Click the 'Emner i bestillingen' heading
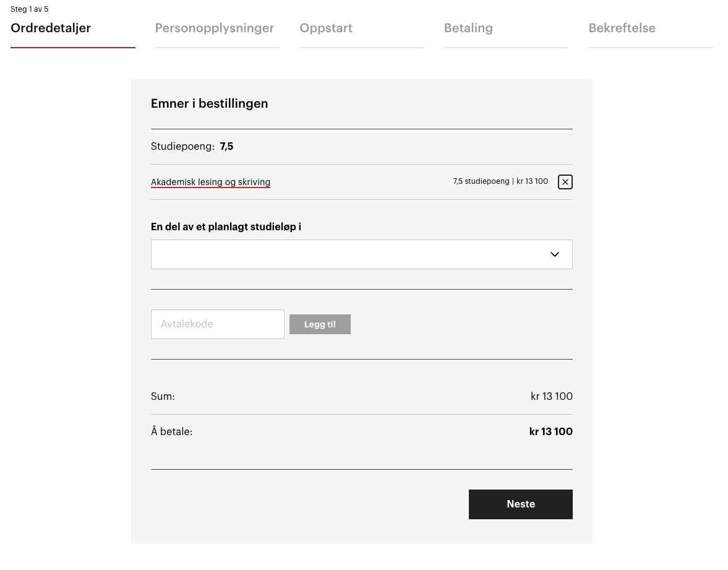Screen dimensions: 728x570 tap(209, 103)
